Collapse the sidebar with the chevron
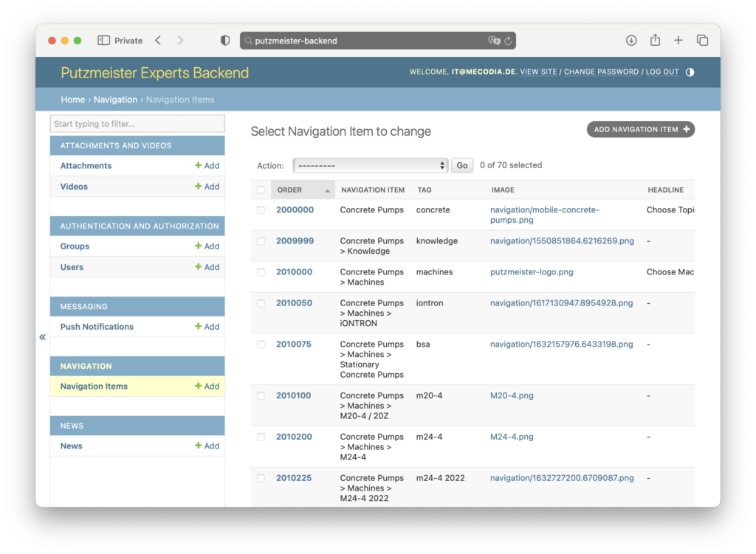756x554 pixels. coord(42,336)
